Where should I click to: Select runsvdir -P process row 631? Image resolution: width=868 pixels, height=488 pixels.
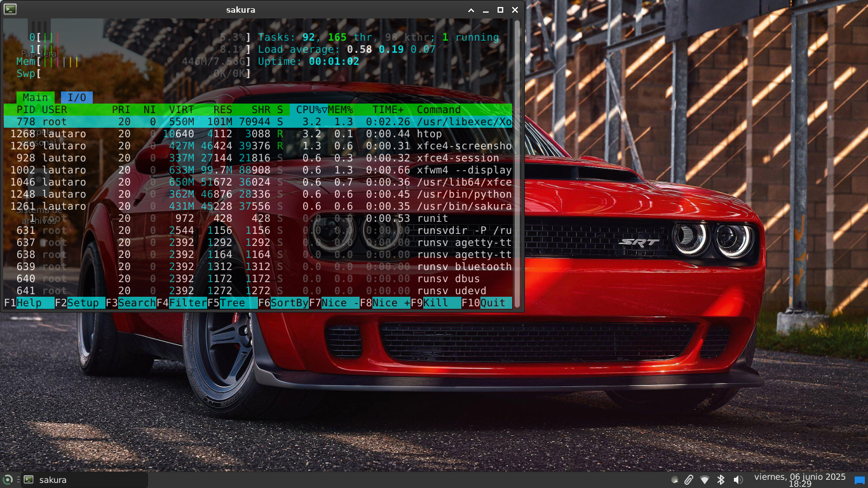tap(258, 231)
